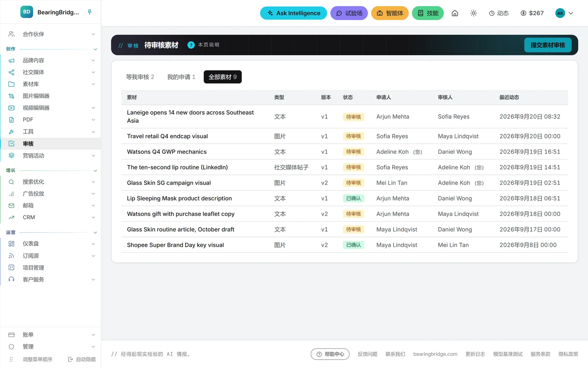Collapse the 创作 section chevron

95,49
